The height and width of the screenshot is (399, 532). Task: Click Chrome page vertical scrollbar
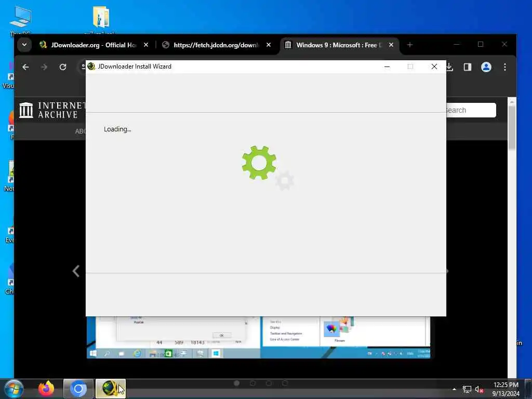[x=512, y=127]
